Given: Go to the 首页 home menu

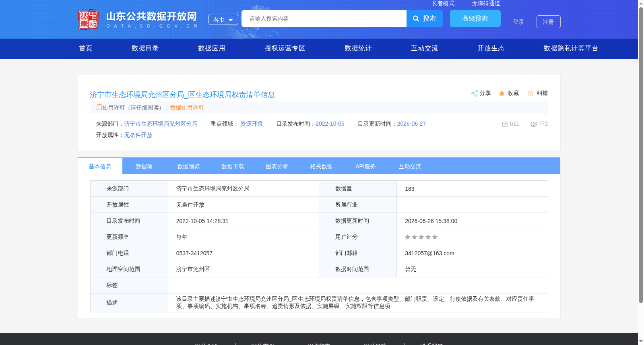Looking at the screenshot, I should pos(86,48).
